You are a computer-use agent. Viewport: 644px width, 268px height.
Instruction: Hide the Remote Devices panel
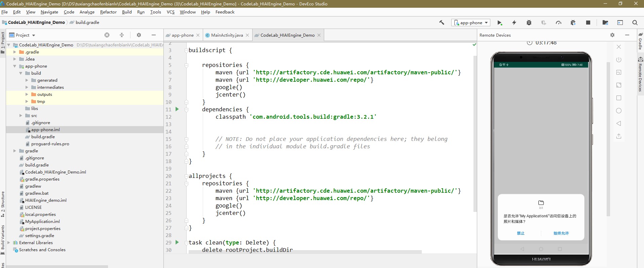627,35
